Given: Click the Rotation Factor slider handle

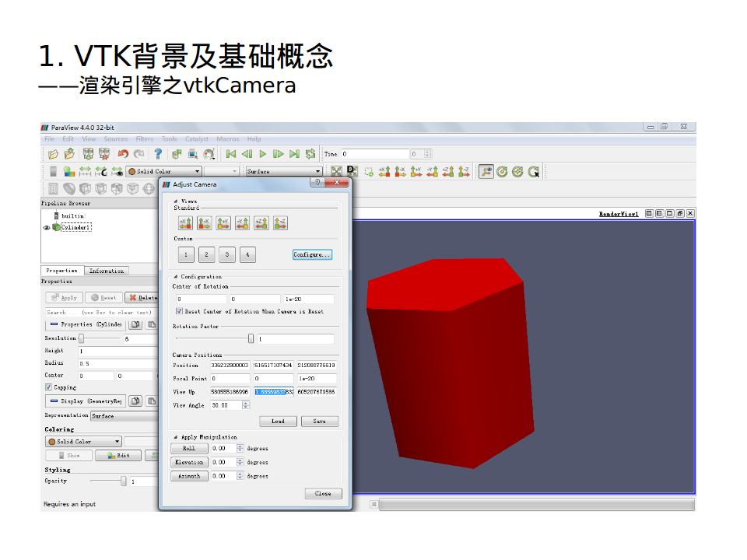Looking at the screenshot, I should point(251,338).
